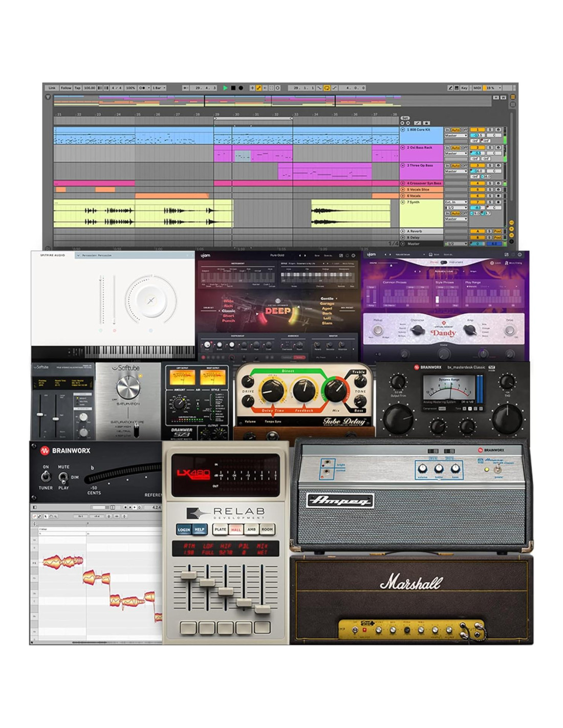Open Master output dropdown on 808 Core Kit

[456, 136]
